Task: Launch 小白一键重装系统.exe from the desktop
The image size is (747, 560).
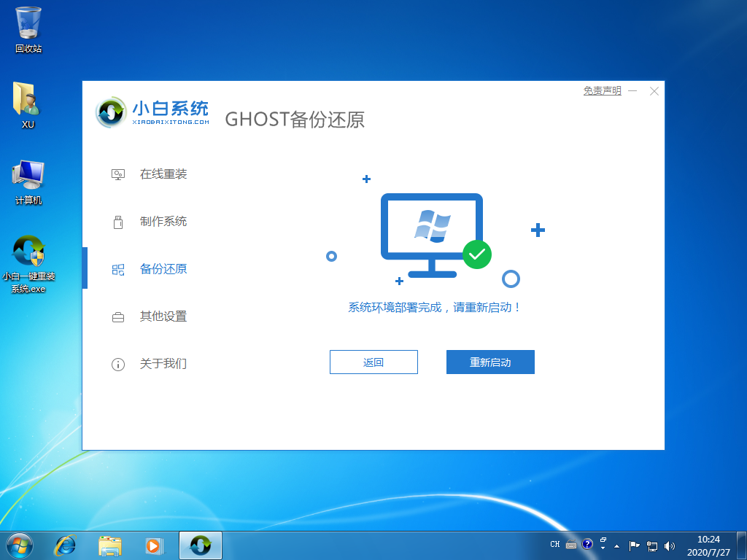Action: coord(28,252)
